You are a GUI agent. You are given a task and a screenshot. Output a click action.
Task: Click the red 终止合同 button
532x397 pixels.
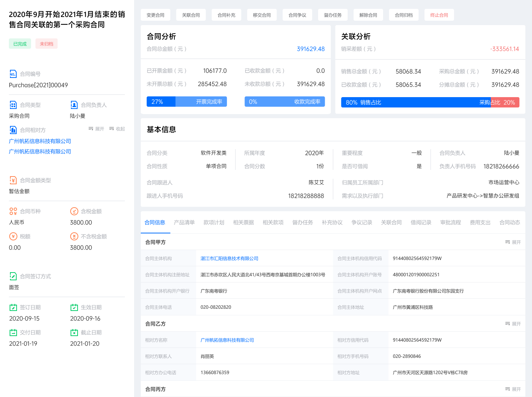[439, 15]
